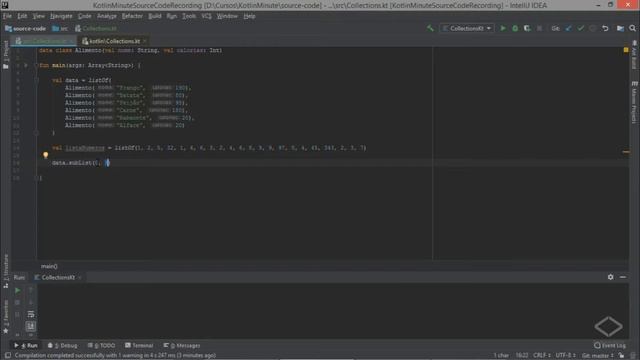
Task: Click the green Commit checkmark icon
Action: tap(580, 28)
